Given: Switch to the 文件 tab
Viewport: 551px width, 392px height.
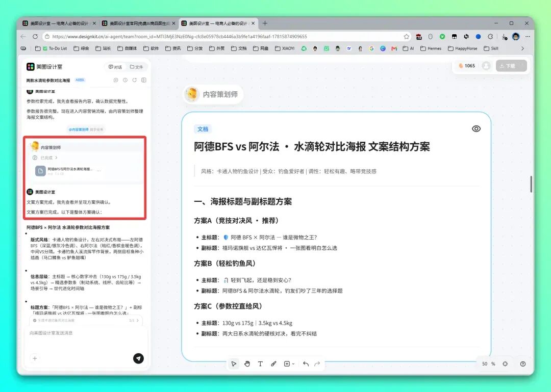Looking at the screenshot, I should coord(136,67).
